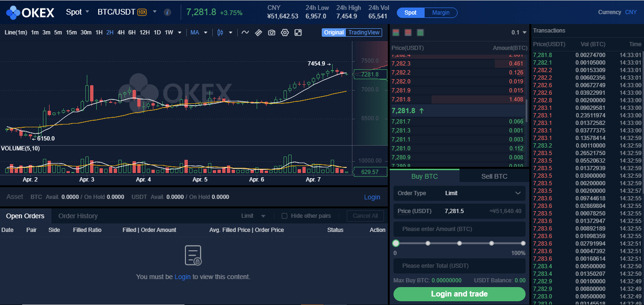Click the Total (USDT) input field

coord(459,266)
